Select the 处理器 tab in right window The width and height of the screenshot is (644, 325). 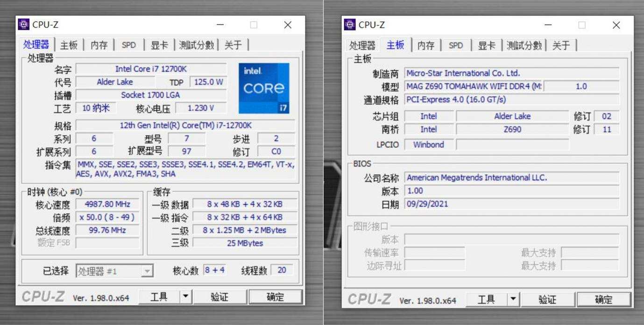pyautogui.click(x=362, y=45)
